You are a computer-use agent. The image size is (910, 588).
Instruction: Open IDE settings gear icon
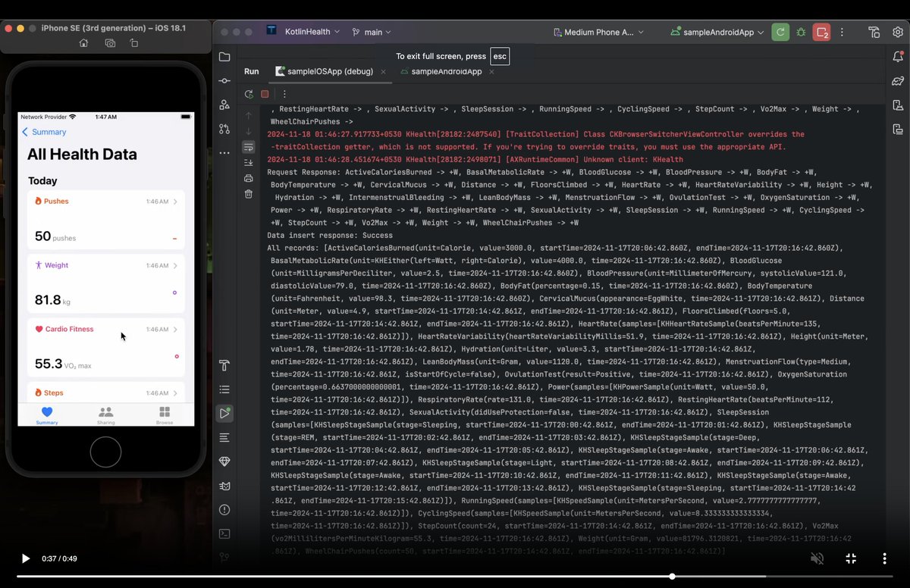[x=898, y=32]
